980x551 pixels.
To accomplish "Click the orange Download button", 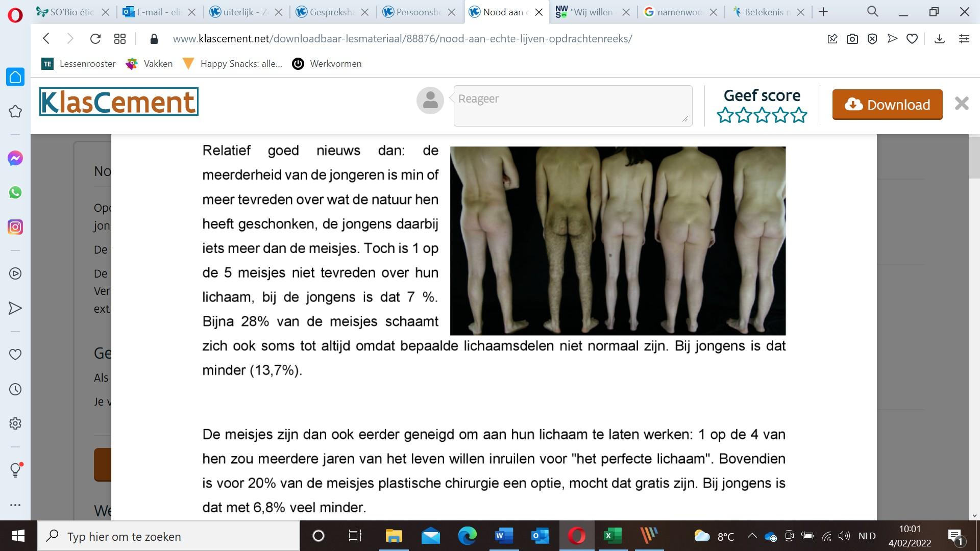I will (x=887, y=105).
